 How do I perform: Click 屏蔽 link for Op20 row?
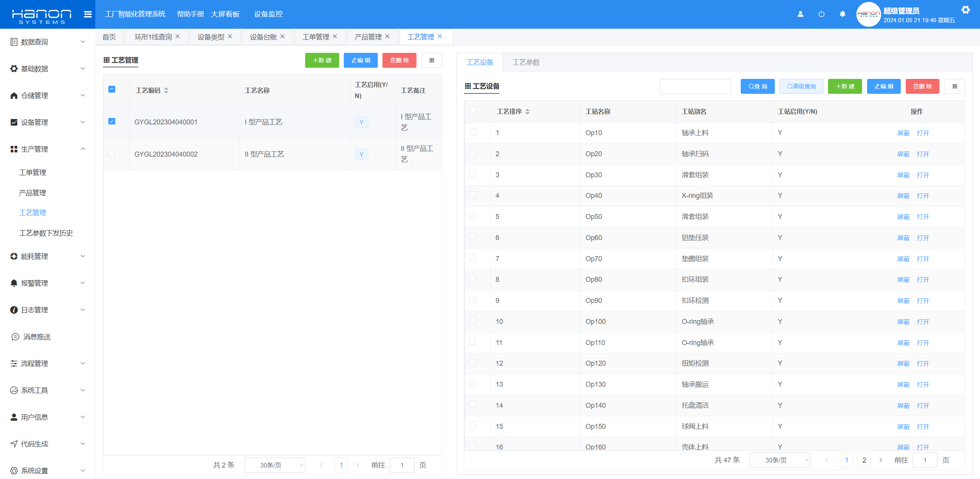click(x=903, y=154)
